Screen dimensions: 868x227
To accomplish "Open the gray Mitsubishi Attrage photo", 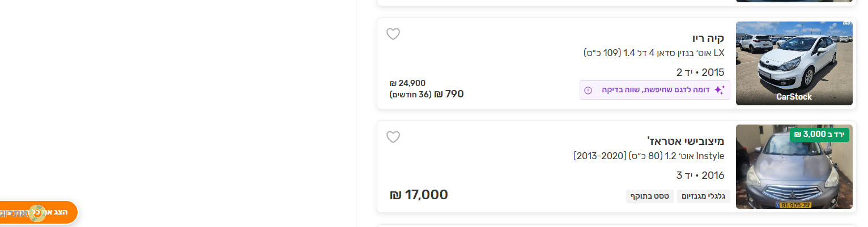I will click(794, 167).
